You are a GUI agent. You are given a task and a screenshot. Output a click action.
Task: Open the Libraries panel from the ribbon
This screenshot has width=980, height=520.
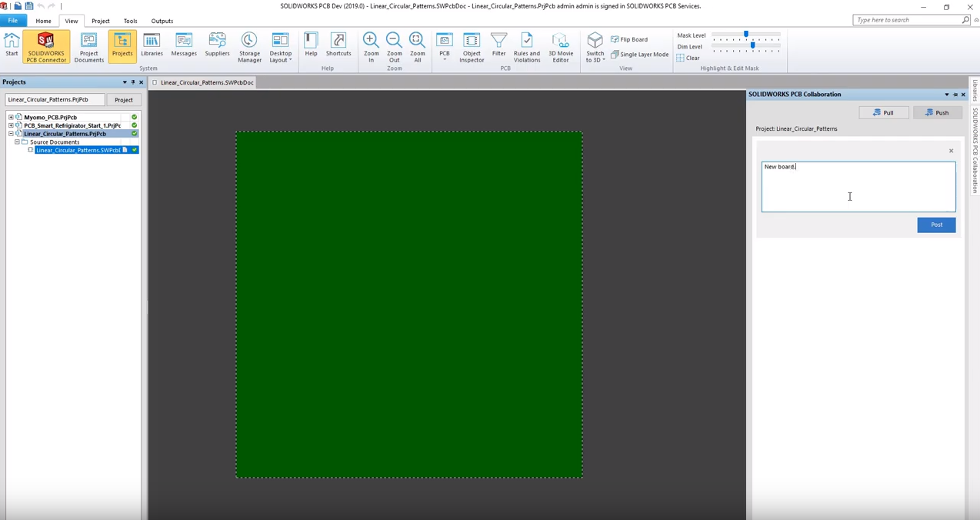point(152,45)
